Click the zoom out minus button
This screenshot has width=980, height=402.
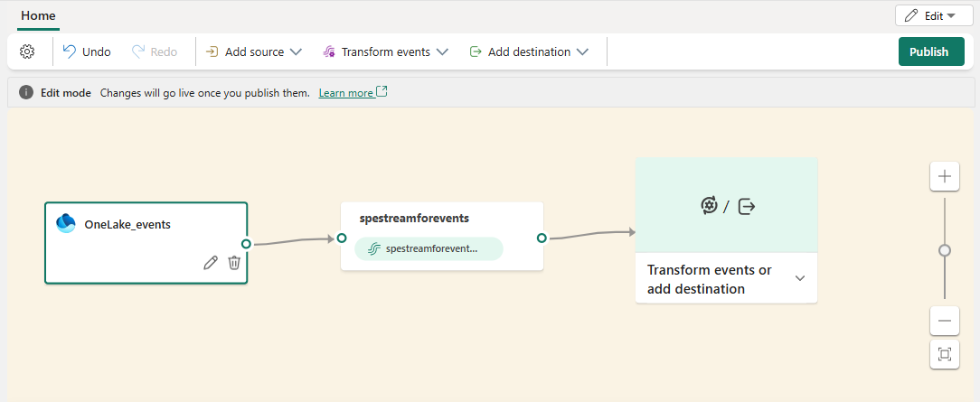(945, 320)
